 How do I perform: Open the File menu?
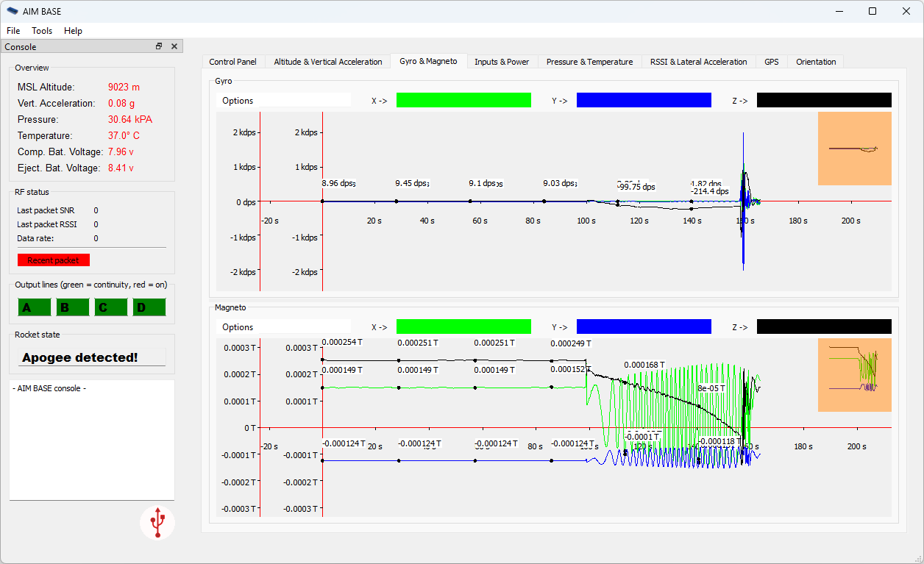point(13,31)
